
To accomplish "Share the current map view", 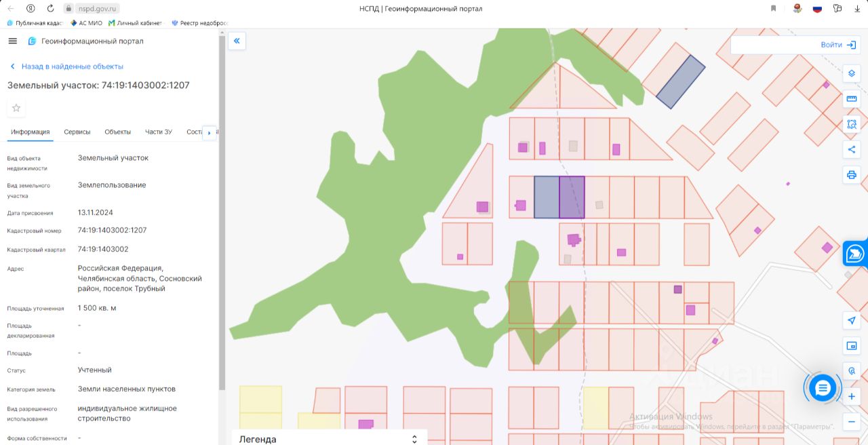I will [852, 149].
